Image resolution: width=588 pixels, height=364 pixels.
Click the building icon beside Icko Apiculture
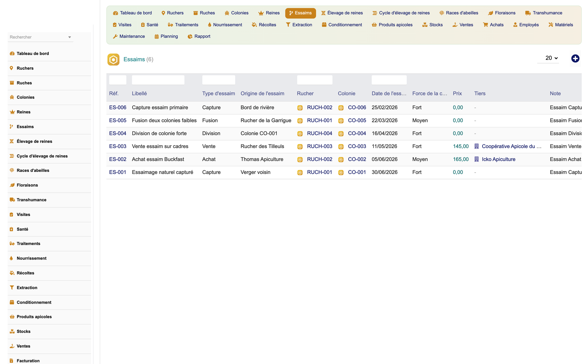coord(477,159)
